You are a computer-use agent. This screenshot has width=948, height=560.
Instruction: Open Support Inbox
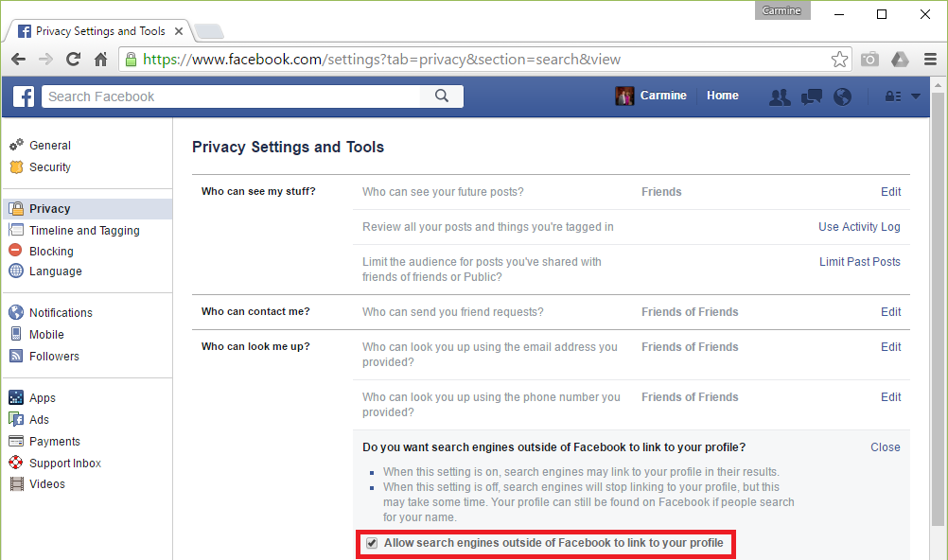pos(64,464)
